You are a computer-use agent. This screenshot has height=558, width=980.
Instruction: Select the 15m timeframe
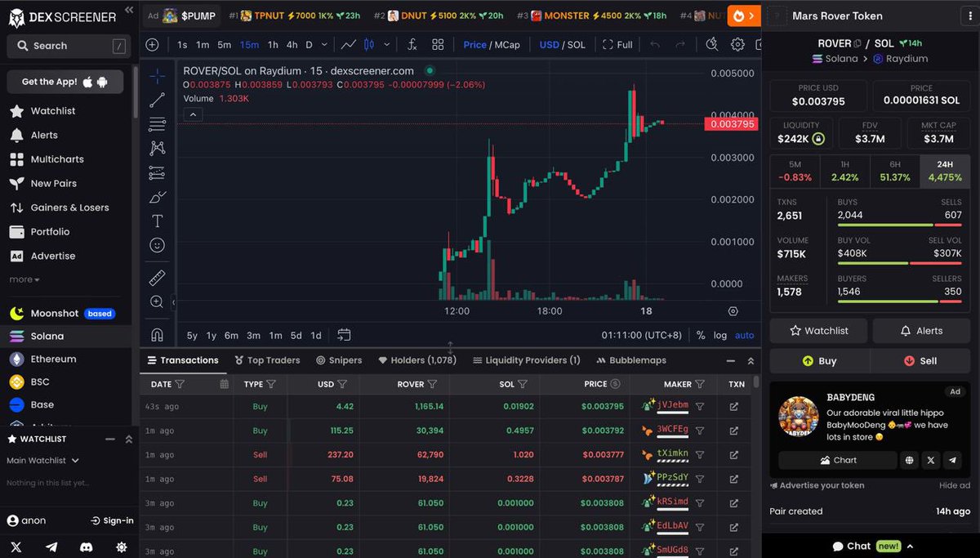coord(249,45)
